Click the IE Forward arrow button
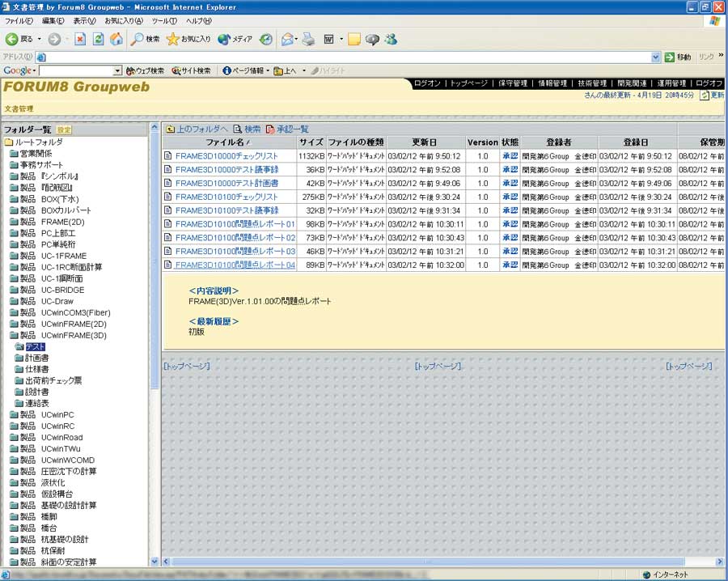The width and height of the screenshot is (728, 581). point(54,40)
